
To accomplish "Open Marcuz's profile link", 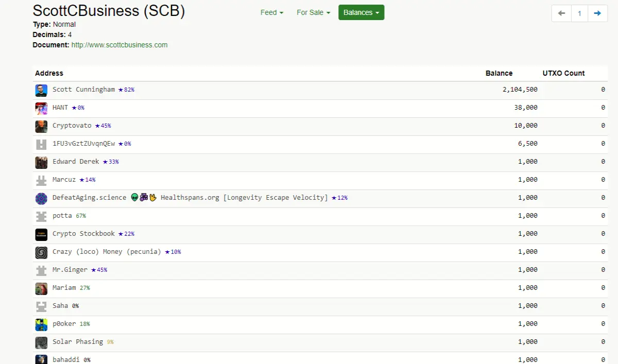I will 64,180.
